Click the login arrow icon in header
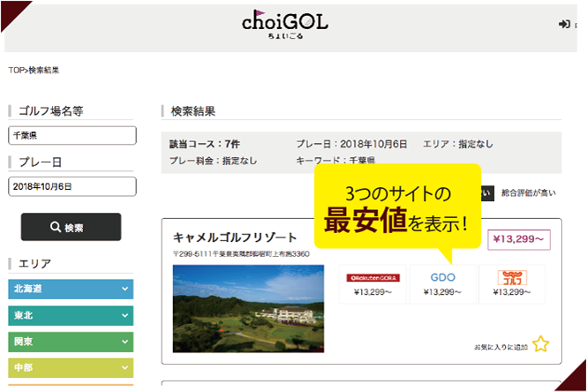Screen dimensions: 587x392 tap(565, 25)
